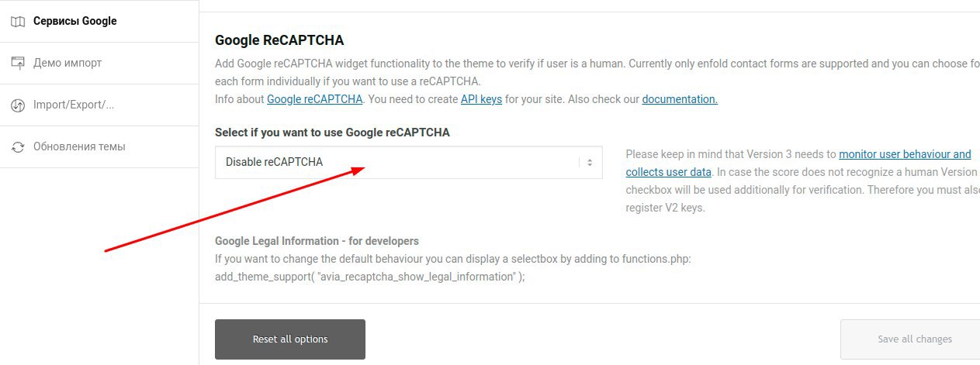Click the refresh icon beside Обновления темы
The image size is (980, 365).
(18, 147)
